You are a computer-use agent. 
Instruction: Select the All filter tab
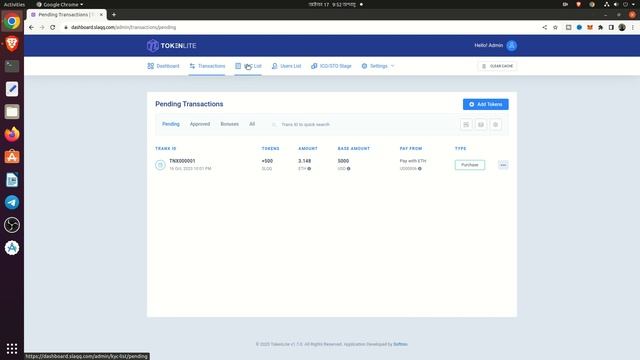252,124
